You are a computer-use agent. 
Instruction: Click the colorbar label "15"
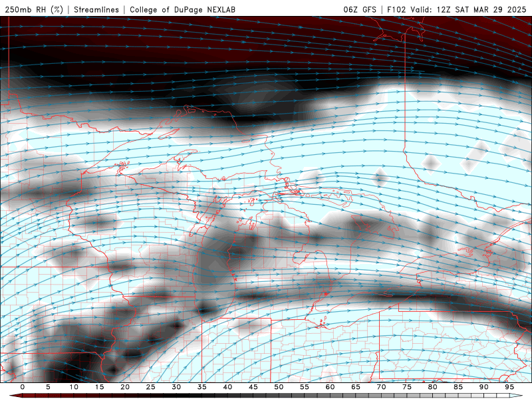tap(99, 387)
